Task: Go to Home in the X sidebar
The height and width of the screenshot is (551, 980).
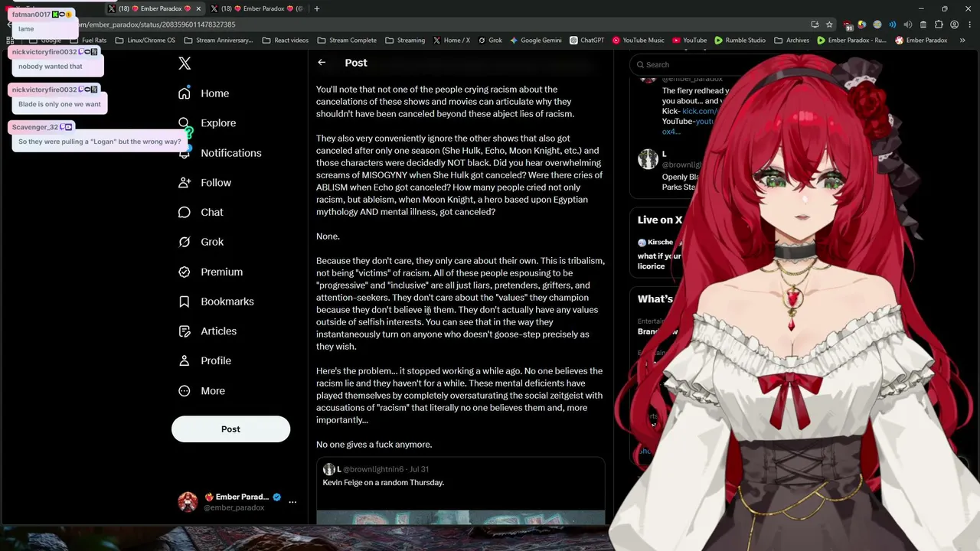Action: [204, 93]
